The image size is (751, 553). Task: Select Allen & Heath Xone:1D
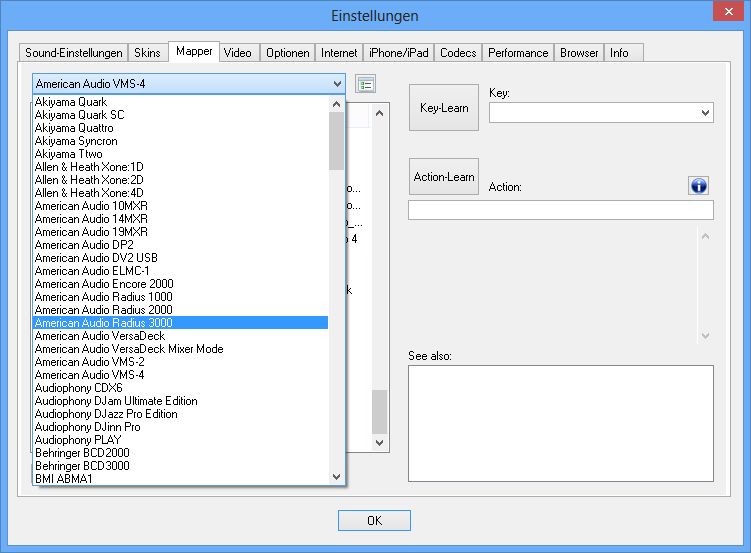[181, 167]
